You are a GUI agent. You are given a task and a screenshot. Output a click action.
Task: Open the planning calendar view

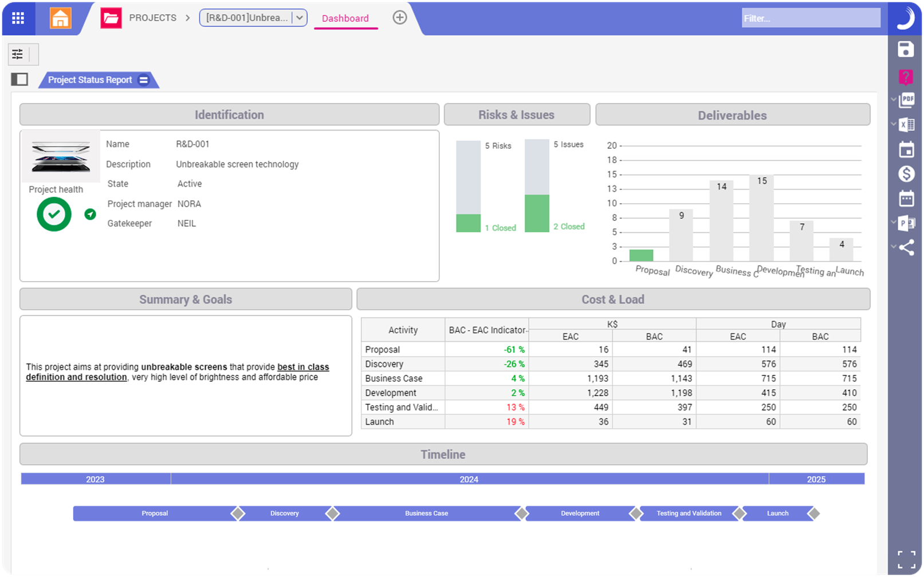click(907, 149)
